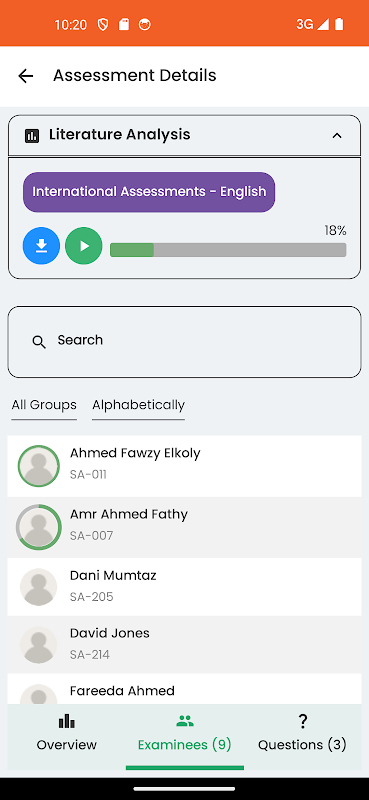Go back using the arrow icon
369x800 pixels.
(26, 76)
